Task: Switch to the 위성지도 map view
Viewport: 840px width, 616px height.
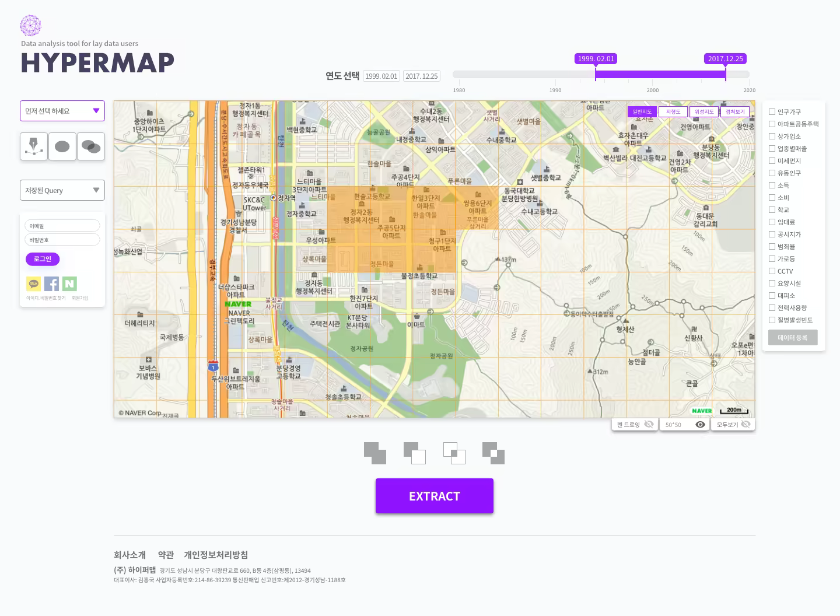Action: 704,111
